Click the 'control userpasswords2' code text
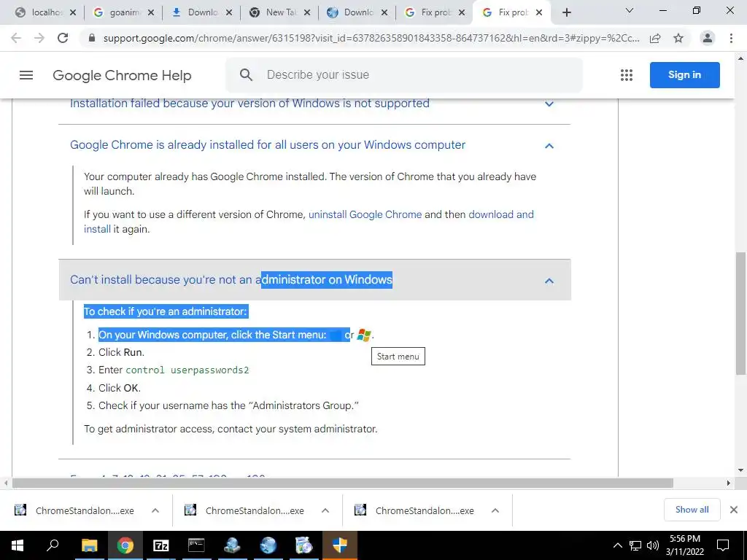 (187, 370)
